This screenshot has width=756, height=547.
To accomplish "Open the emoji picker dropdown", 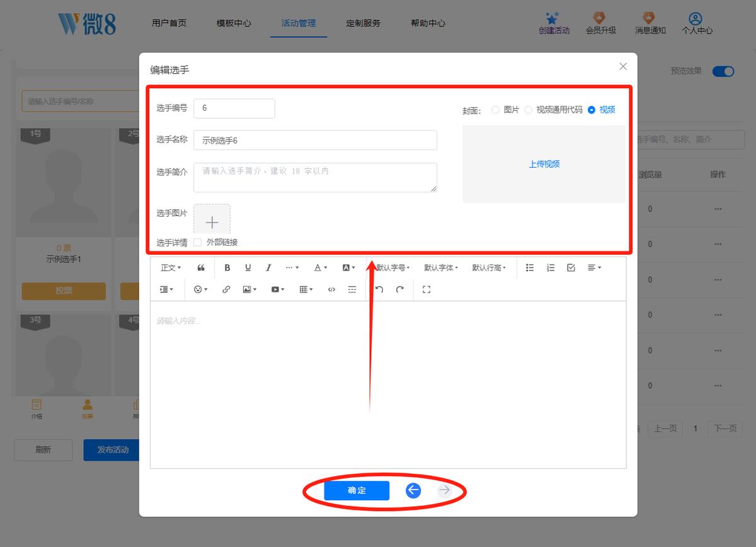I will pyautogui.click(x=201, y=289).
